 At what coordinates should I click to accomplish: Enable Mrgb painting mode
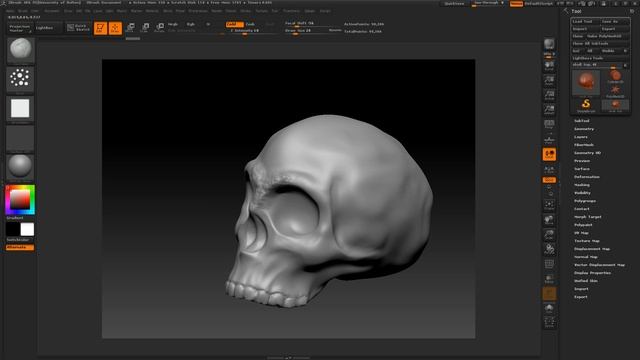(x=173, y=24)
